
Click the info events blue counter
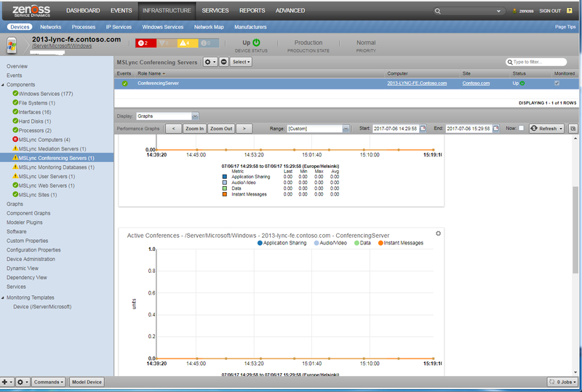tap(208, 43)
